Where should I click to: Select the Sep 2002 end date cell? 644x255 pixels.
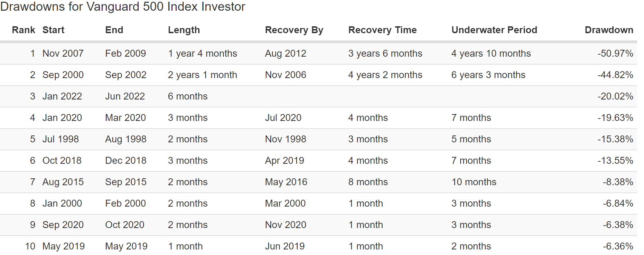click(x=126, y=75)
